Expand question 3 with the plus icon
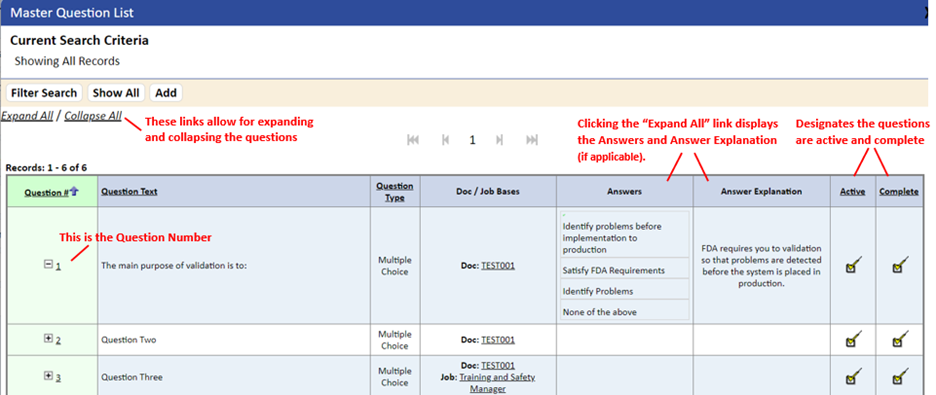The width and height of the screenshot is (936, 395). [x=49, y=375]
